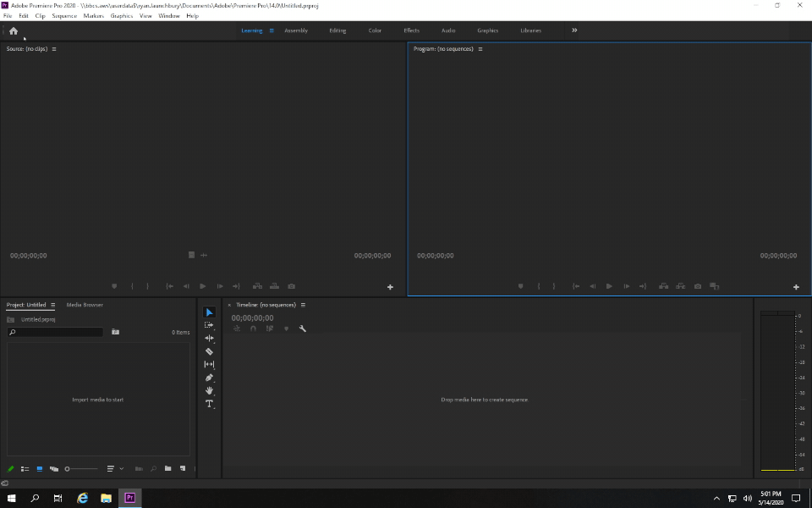Switch Project panel to list view
812x508 pixels.
[25, 468]
